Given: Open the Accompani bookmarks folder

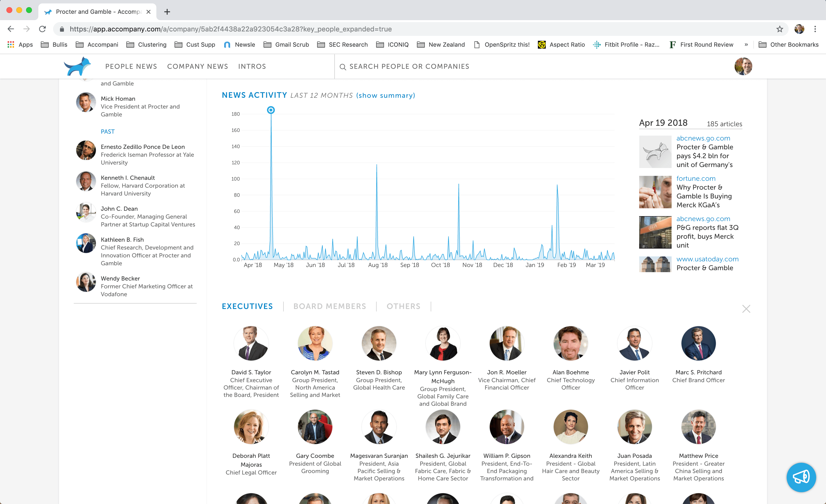Looking at the screenshot, I should (97, 44).
